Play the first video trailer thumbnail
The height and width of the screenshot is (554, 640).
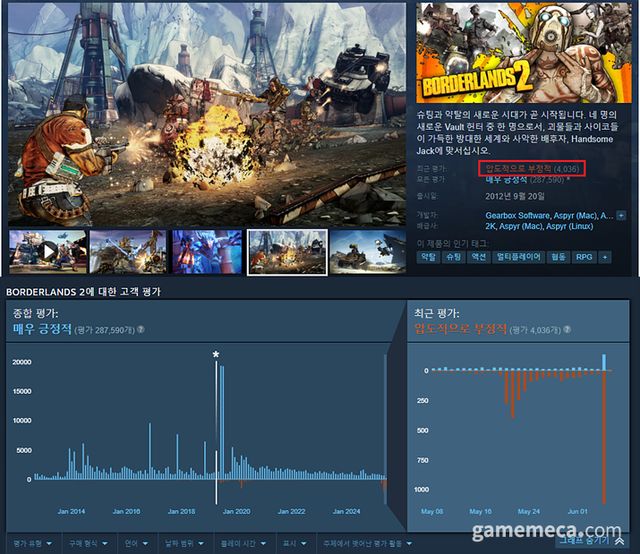(x=47, y=251)
